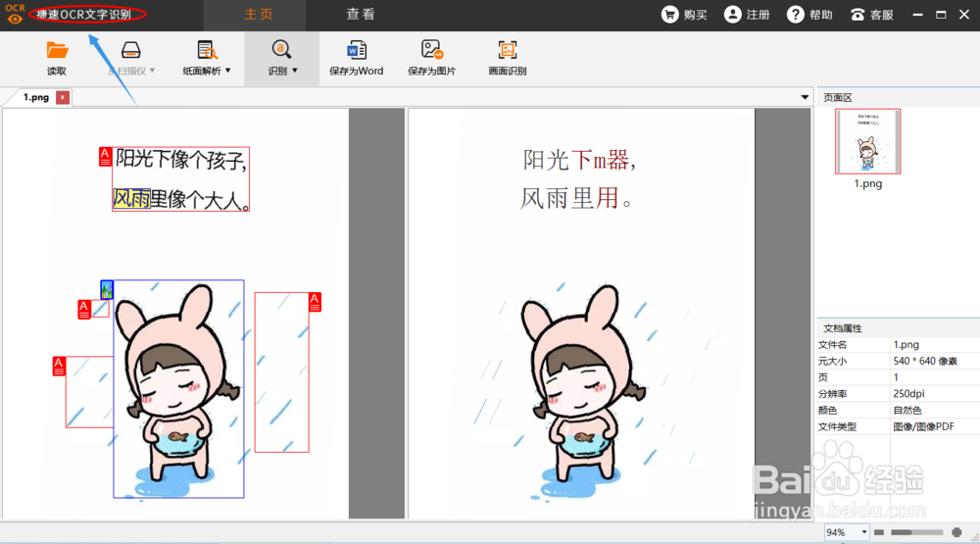Click the 帮助 label
980x544 pixels.
(x=821, y=15)
